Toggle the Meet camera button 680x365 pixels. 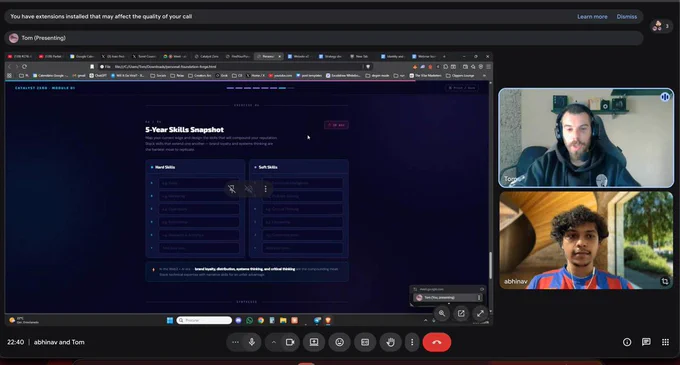(290, 342)
